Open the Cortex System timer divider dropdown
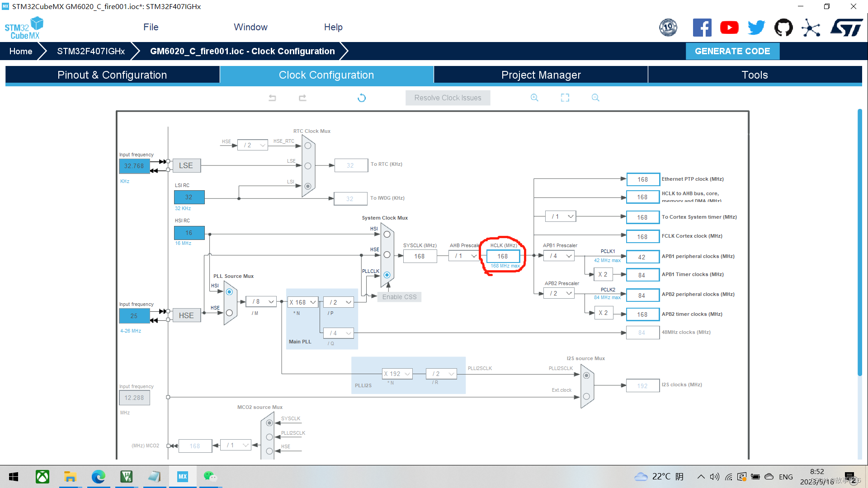This screenshot has width=868, height=488. coord(561,216)
